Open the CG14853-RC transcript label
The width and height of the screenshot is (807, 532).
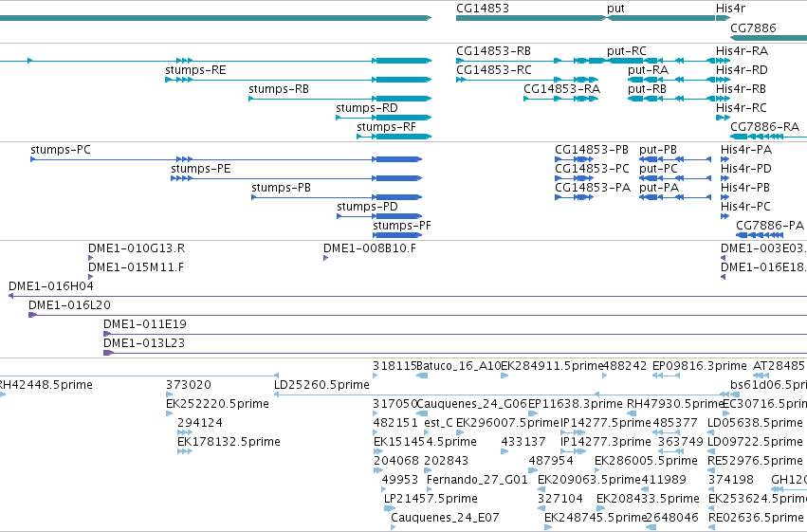[493, 70]
